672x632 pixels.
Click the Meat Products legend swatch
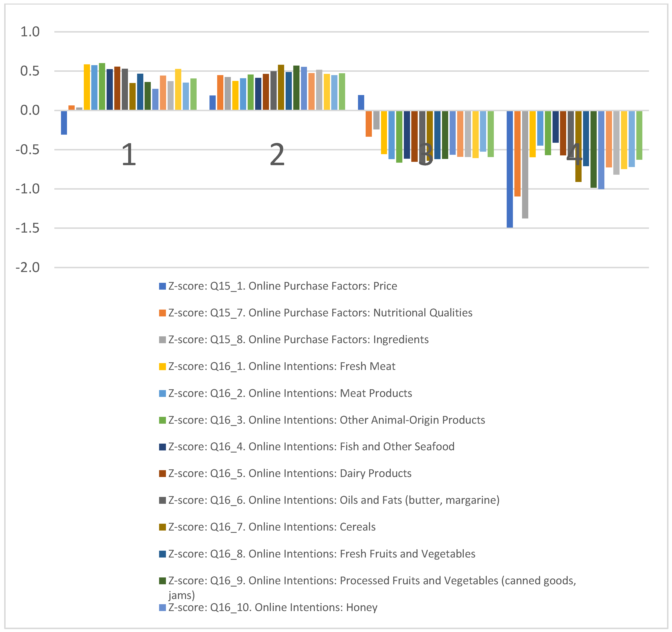pyautogui.click(x=162, y=393)
